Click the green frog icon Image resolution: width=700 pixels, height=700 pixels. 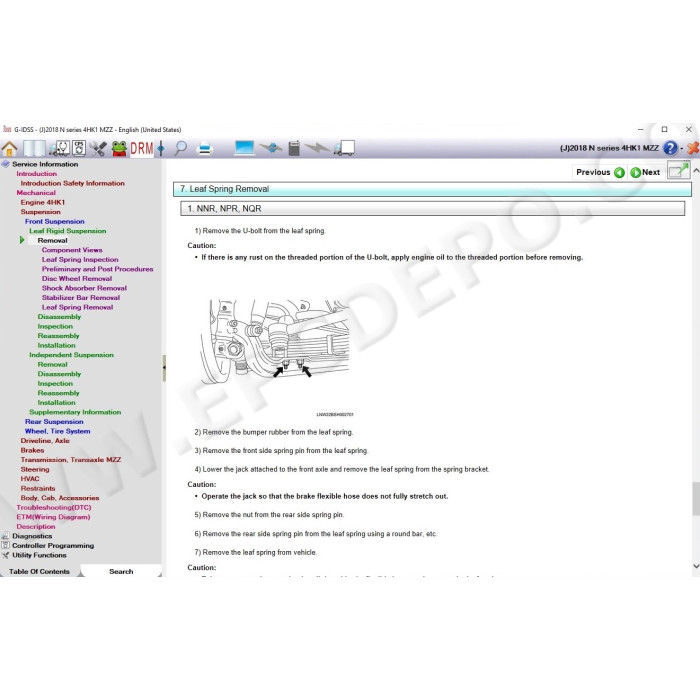119,148
